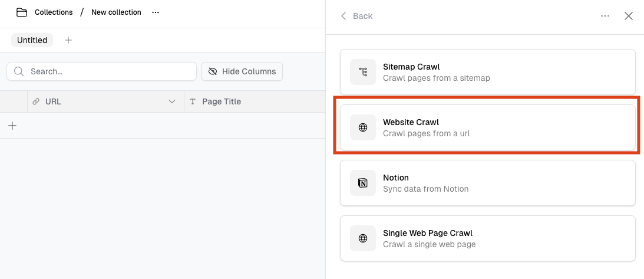644x279 pixels.
Task: Select New collection breadcrumb
Action: point(116,12)
